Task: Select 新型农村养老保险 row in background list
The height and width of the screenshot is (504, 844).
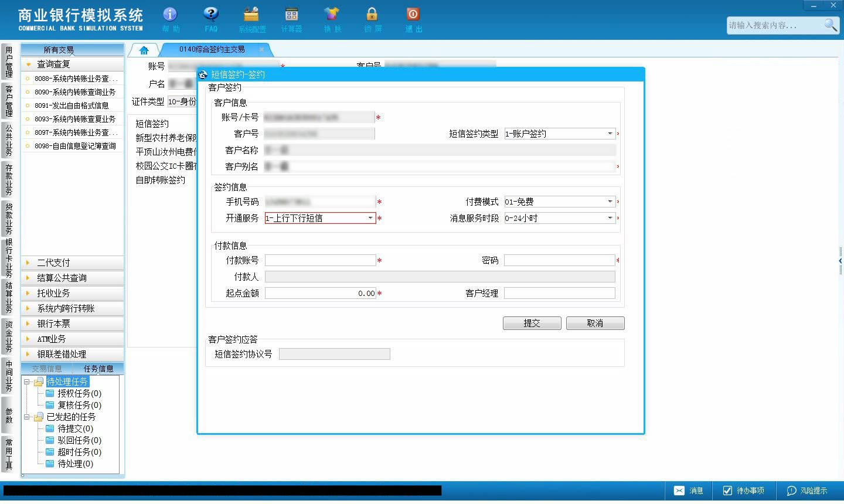Action: pos(166,138)
